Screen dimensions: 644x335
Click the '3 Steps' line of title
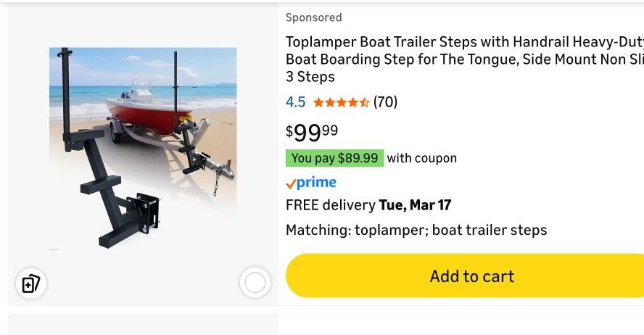click(x=310, y=77)
